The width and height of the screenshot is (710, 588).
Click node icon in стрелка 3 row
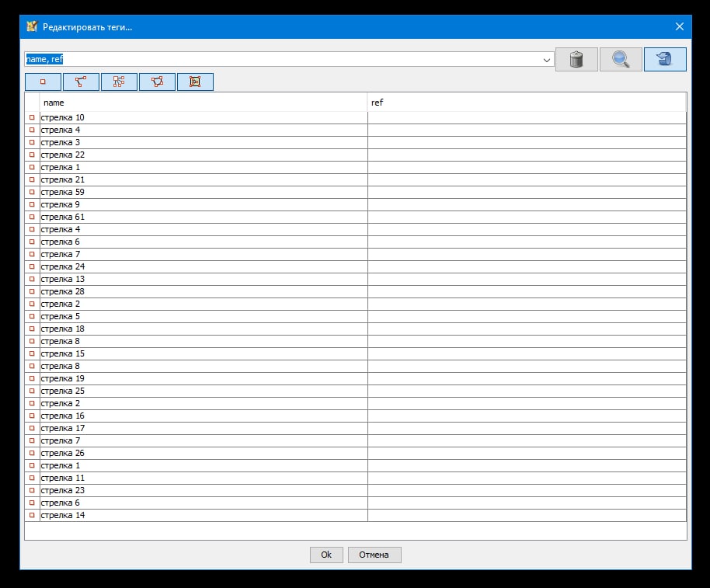click(x=32, y=143)
